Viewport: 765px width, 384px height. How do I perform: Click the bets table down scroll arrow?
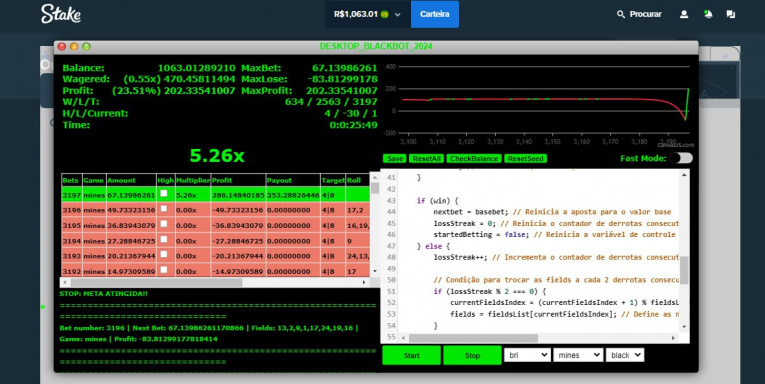[375, 271]
